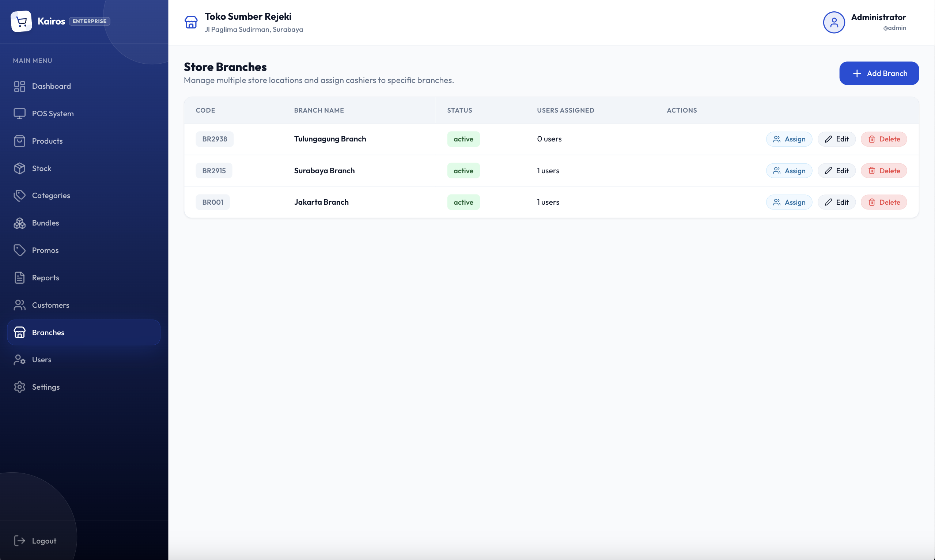Click the Bundles boxes icon

click(19, 223)
